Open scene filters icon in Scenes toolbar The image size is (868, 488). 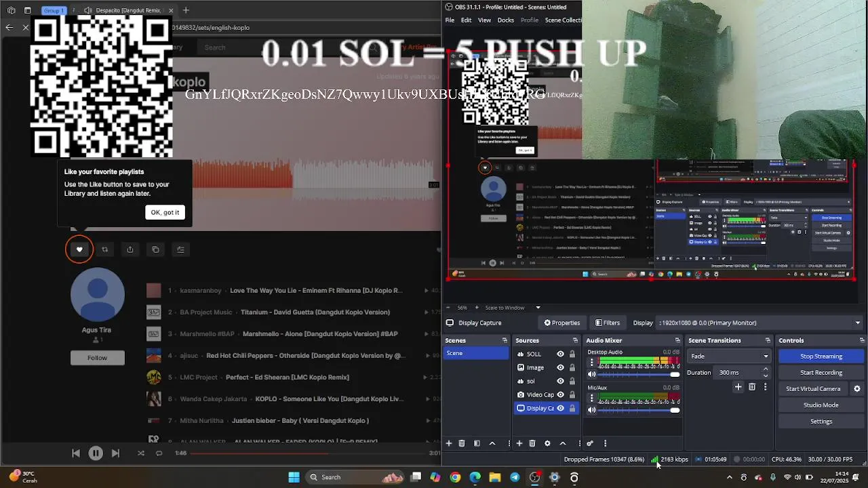tap(477, 443)
